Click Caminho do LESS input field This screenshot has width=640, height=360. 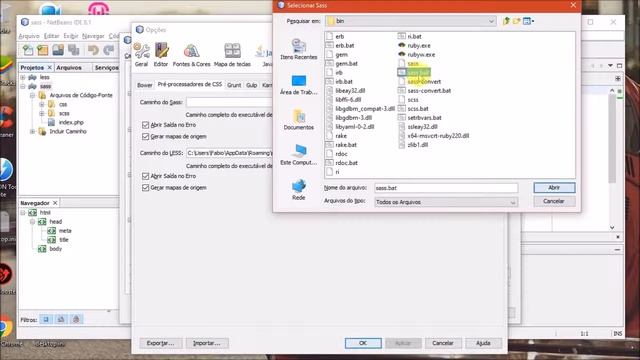point(229,153)
